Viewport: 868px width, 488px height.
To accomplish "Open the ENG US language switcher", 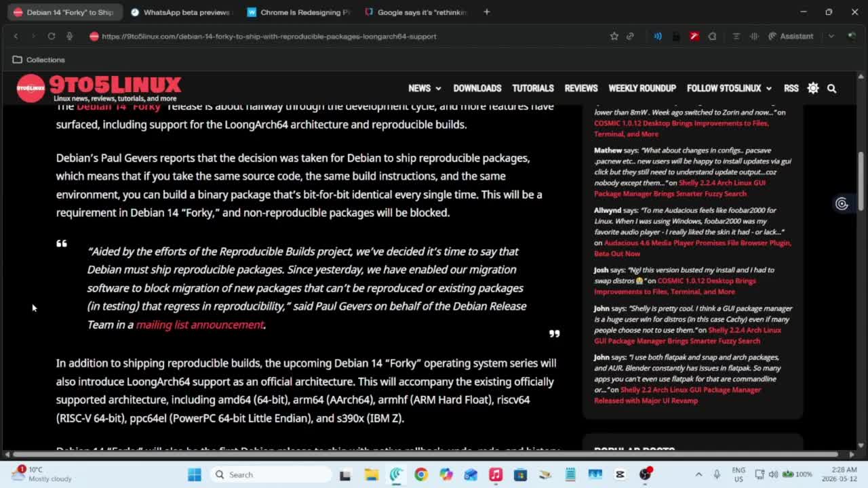I will 738,474.
